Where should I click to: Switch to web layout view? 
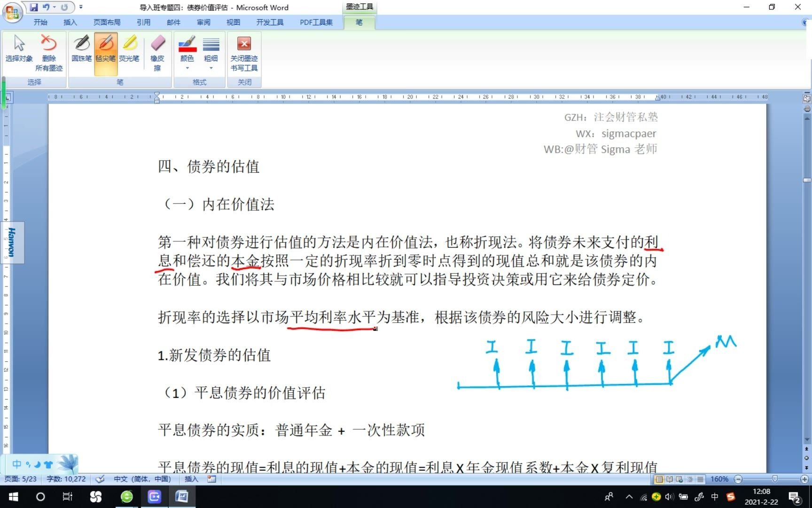(x=679, y=479)
